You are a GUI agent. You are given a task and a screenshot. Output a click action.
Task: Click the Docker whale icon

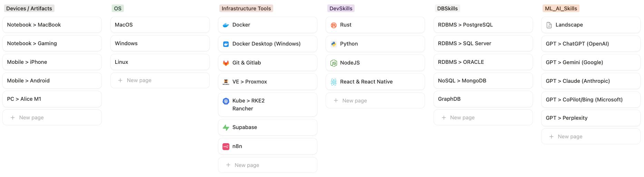(x=226, y=25)
